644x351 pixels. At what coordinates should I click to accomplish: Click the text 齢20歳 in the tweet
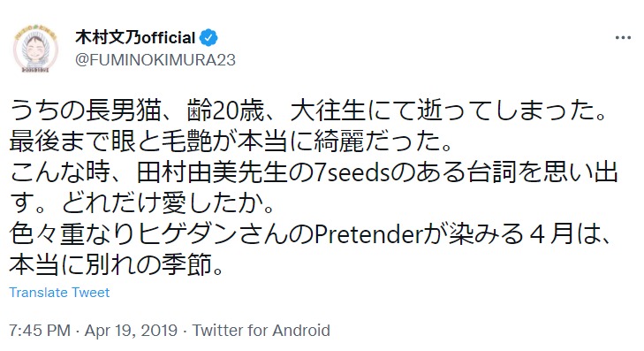(225, 111)
